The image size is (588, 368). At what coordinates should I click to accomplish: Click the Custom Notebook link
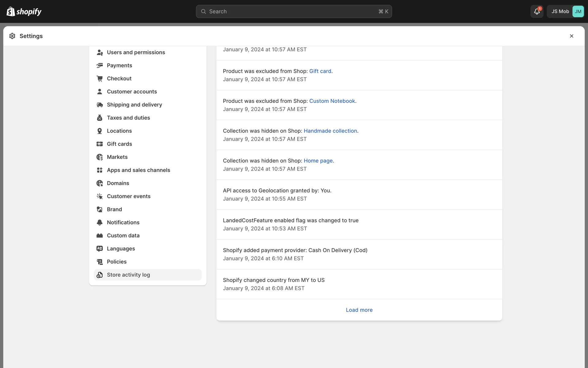click(332, 101)
